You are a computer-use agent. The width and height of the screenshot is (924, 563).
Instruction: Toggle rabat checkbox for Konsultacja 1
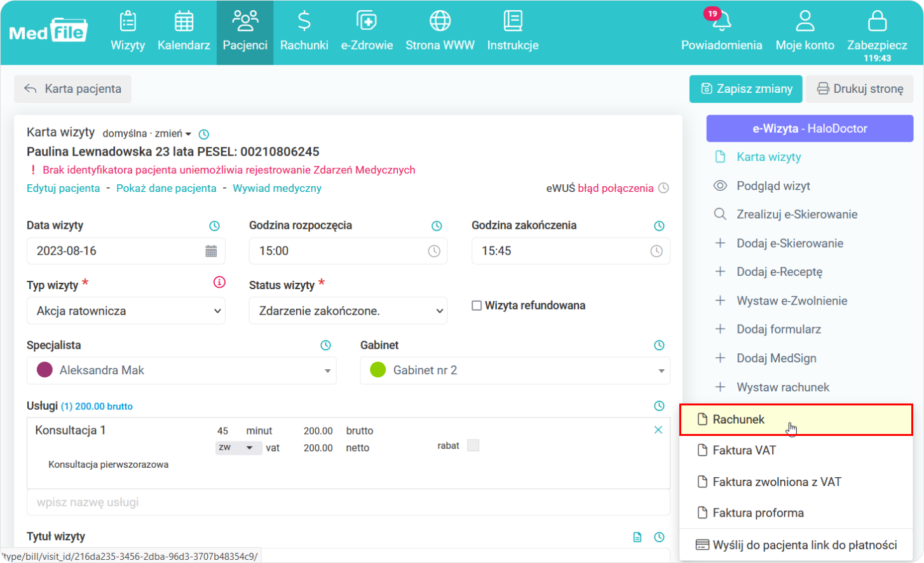click(x=473, y=445)
